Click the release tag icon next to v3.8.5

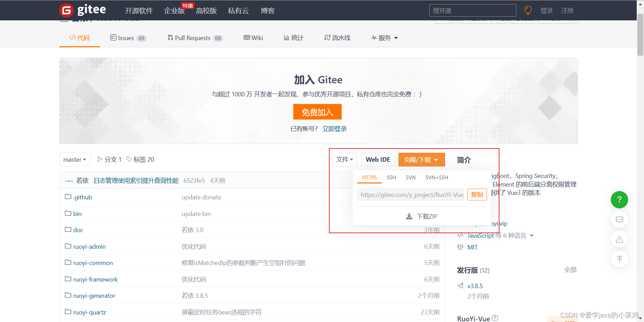point(460,286)
